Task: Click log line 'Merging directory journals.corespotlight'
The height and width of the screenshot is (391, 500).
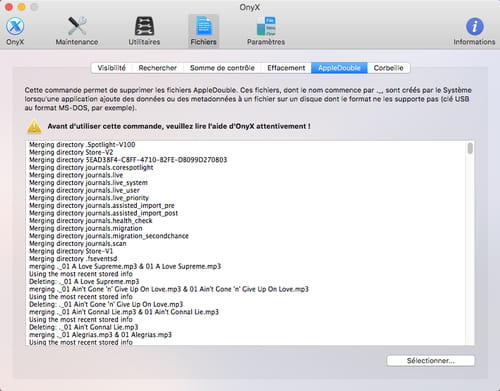Action: click(91, 168)
